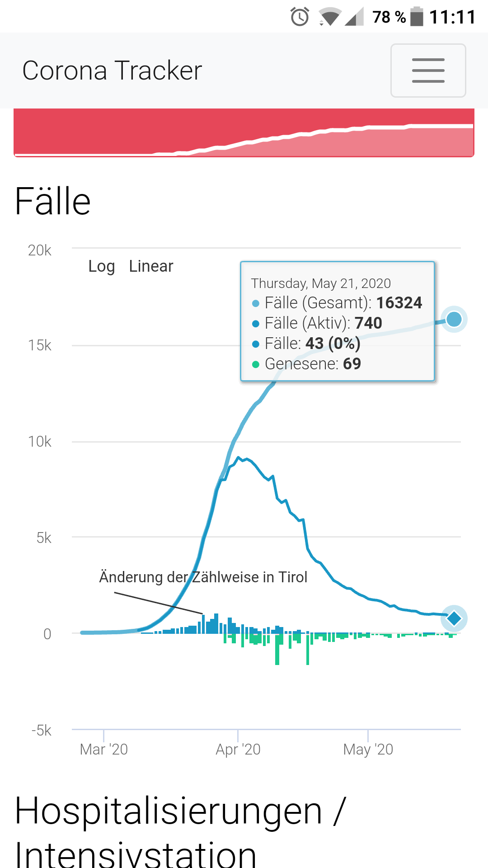Image resolution: width=488 pixels, height=868 pixels.
Task: Tap the alarm clock status icon
Action: click(300, 17)
